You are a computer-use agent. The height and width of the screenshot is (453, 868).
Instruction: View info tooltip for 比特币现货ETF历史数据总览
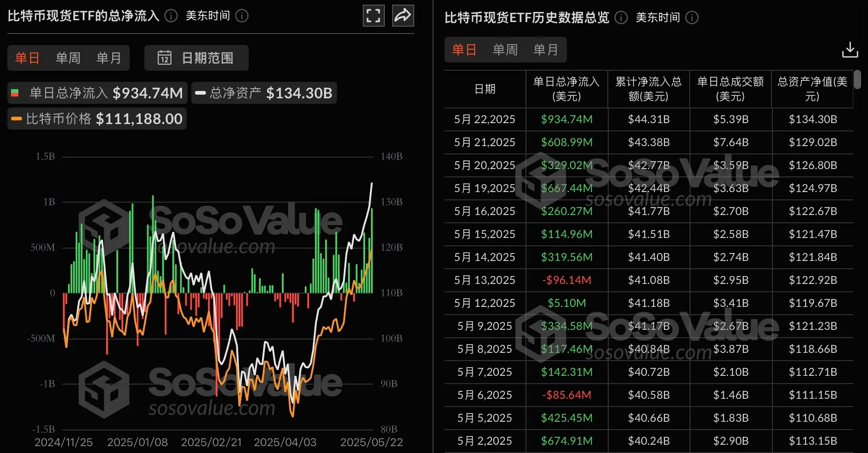pos(621,18)
